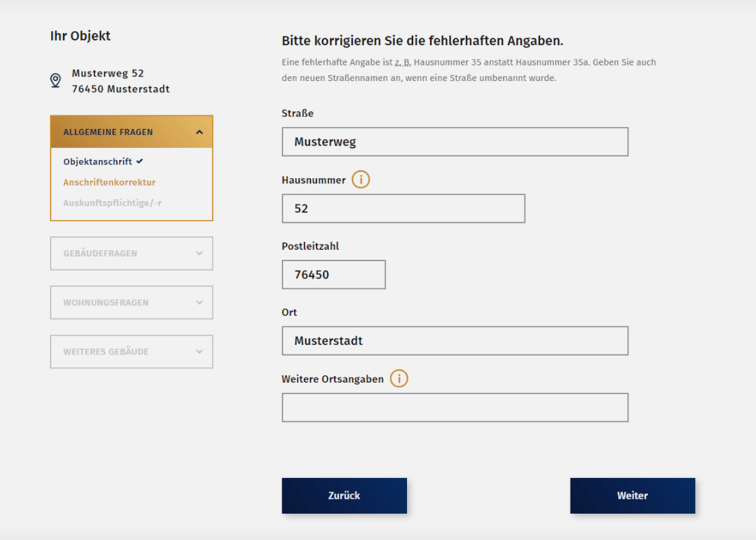756x540 pixels.
Task: Focus the Hausnummer field showing 52
Action: coord(403,209)
